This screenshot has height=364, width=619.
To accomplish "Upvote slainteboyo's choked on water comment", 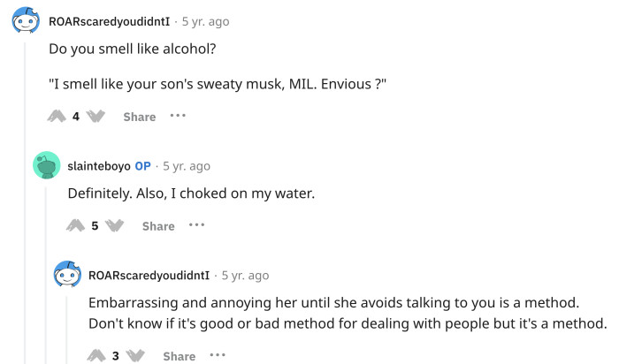I will click(x=76, y=226).
